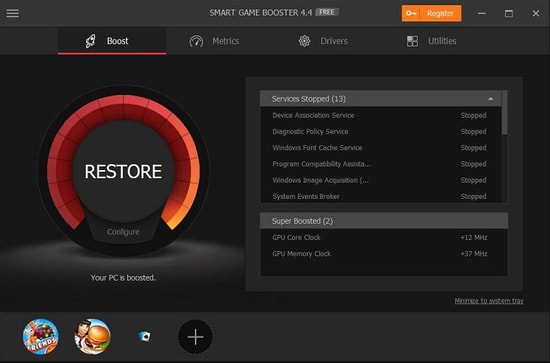Click the RESTORE button
This screenshot has height=363, width=550.
123,171
